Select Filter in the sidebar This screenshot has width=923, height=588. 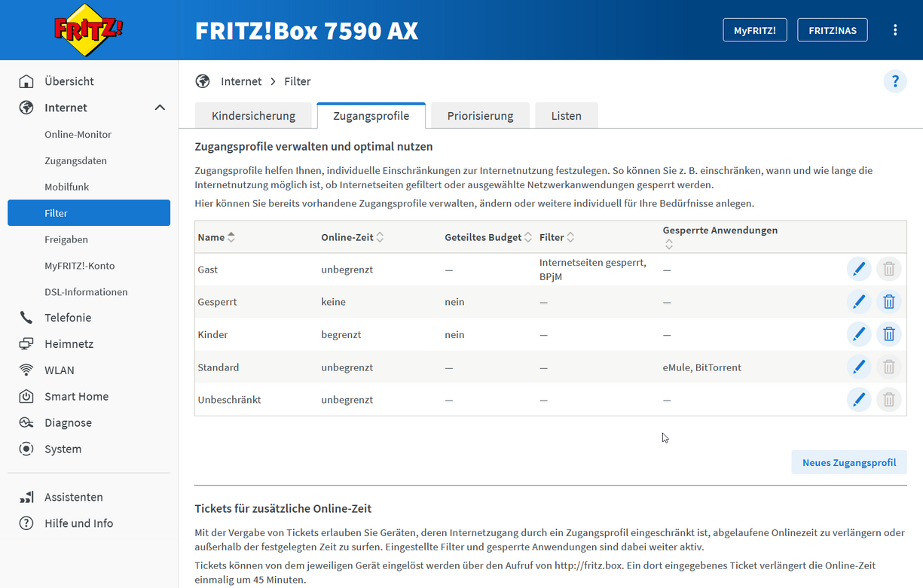click(x=89, y=213)
